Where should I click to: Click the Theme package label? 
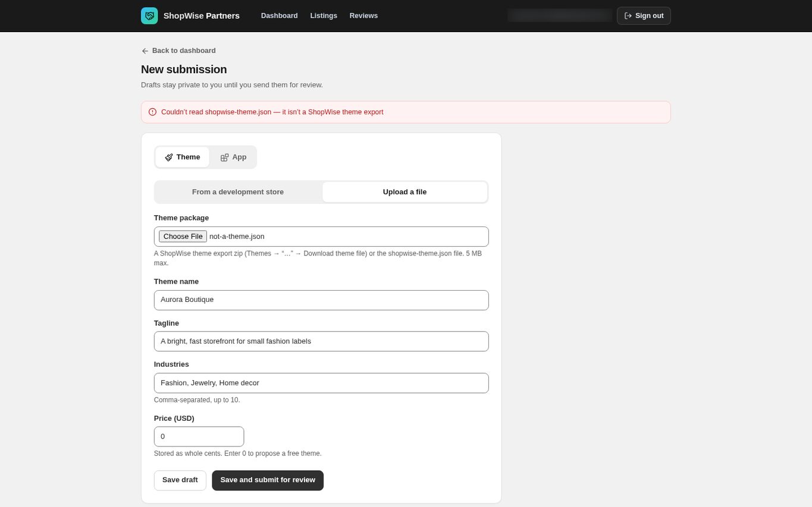181,218
